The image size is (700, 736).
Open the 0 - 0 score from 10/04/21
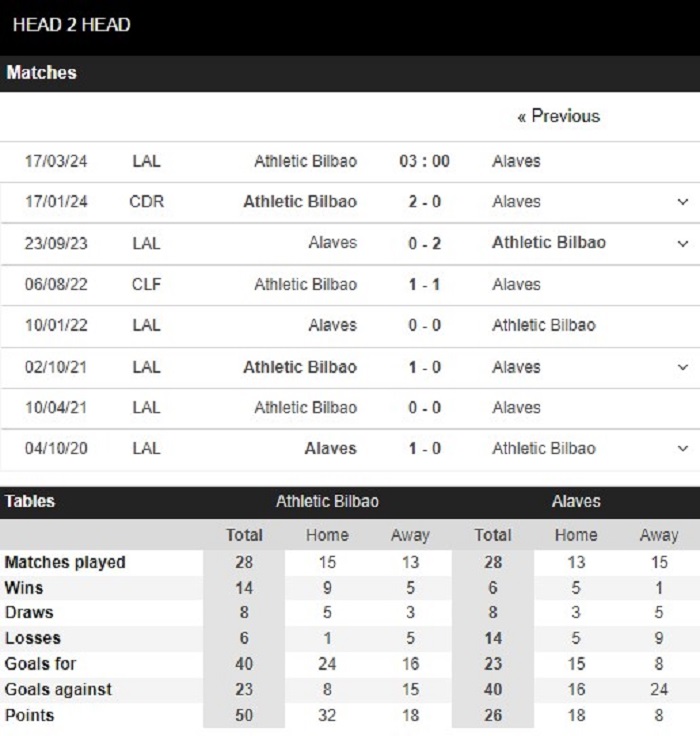pyautogui.click(x=424, y=407)
